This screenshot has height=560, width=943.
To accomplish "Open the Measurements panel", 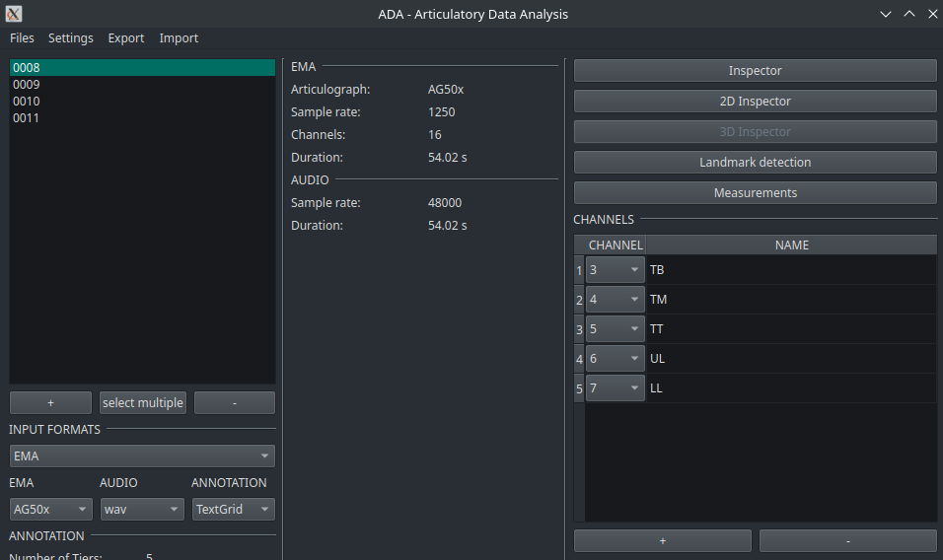I will coord(755,193).
